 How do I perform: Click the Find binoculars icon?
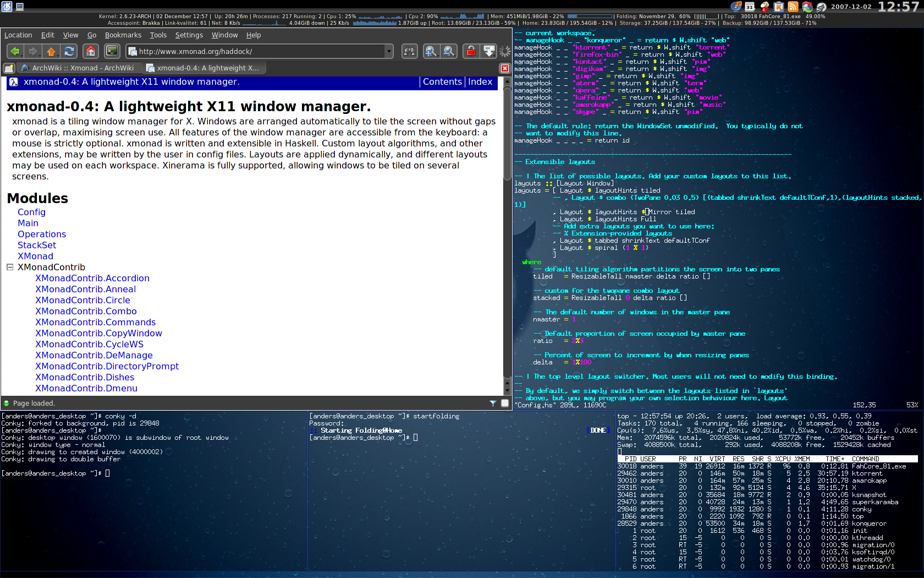coord(410,51)
